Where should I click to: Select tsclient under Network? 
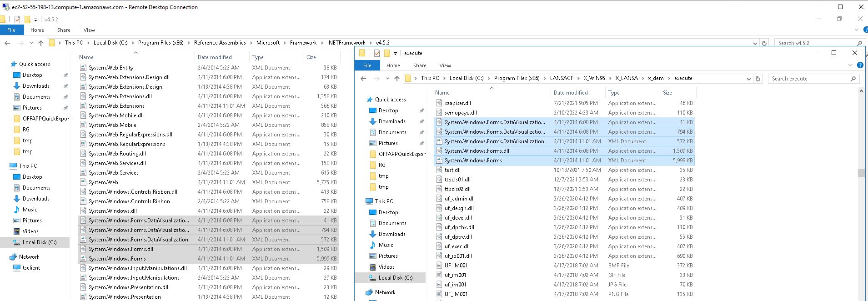point(31,268)
